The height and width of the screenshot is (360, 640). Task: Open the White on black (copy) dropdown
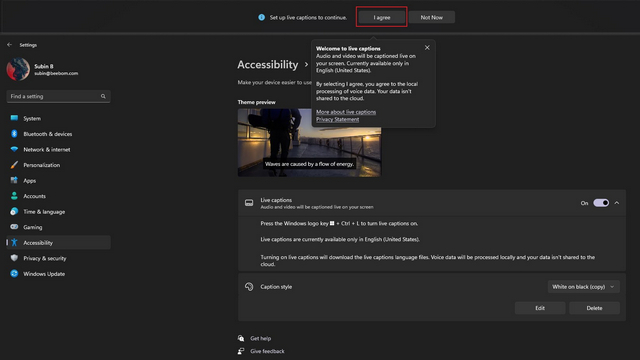tap(583, 287)
